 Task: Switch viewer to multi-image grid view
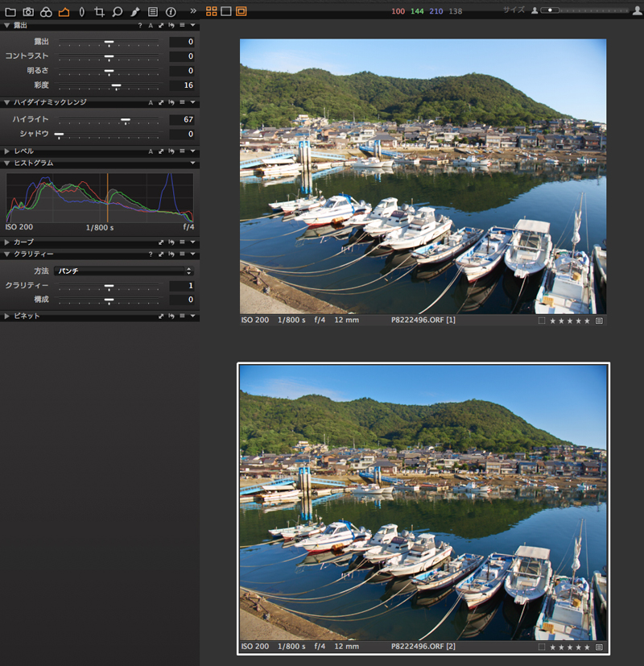point(212,11)
